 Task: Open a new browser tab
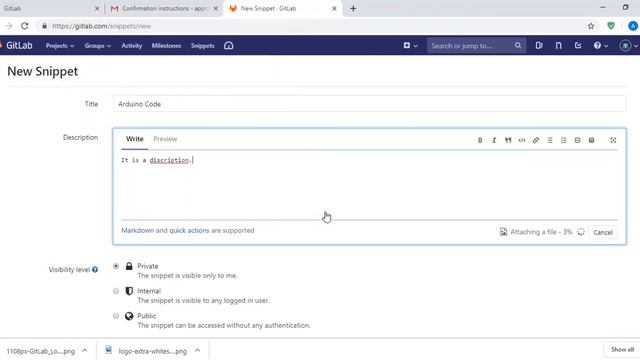point(353,9)
